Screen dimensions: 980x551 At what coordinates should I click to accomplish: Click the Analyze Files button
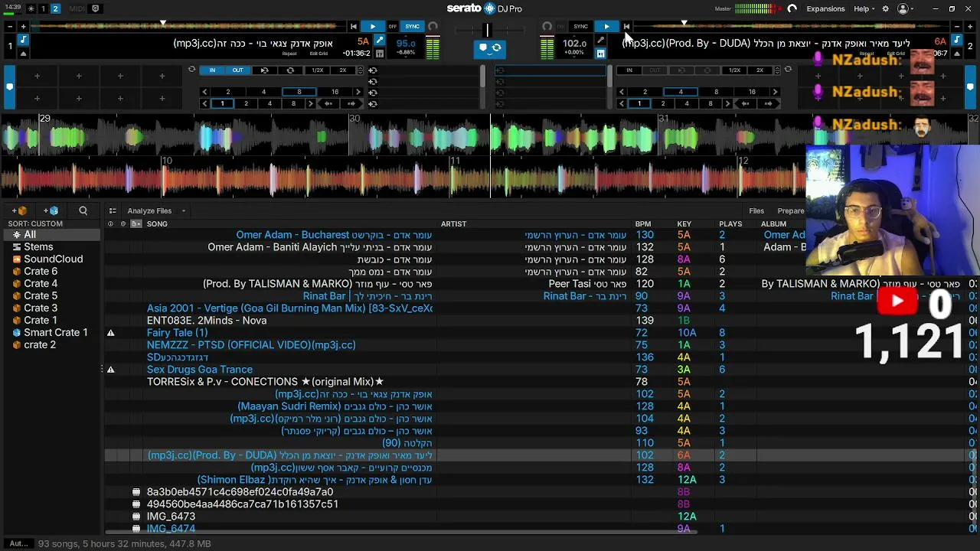click(149, 210)
